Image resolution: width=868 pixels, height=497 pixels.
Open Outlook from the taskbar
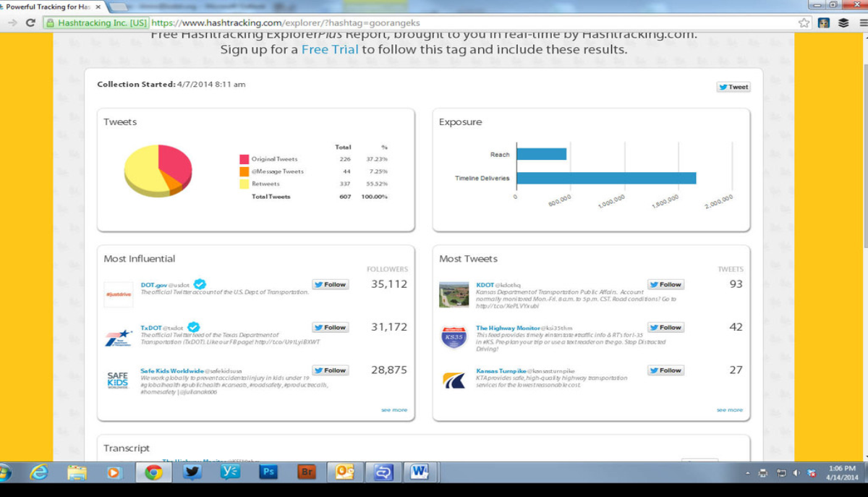[344, 472]
